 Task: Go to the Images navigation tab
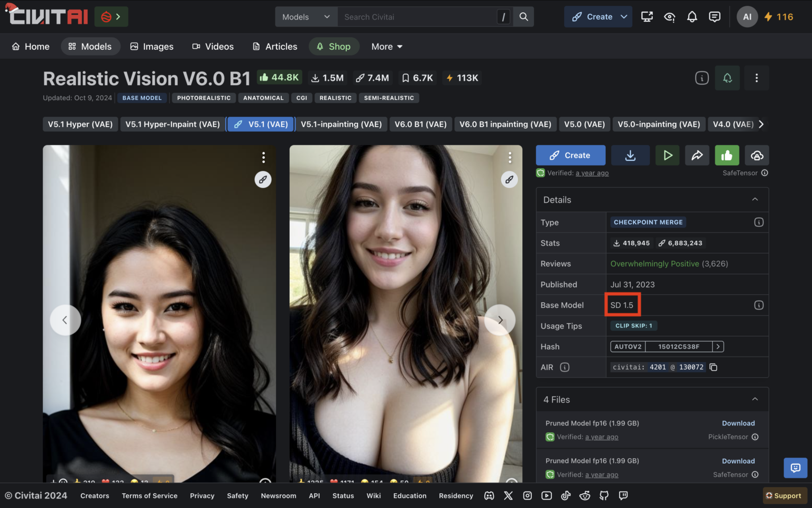[x=152, y=47]
